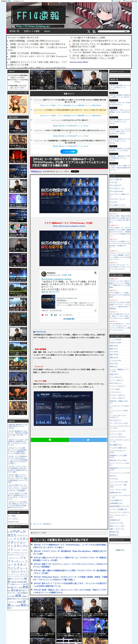138x644 pixels.
Task: Open FF14 公式YouTube link in sidebar
Action: [x=117, y=191]
